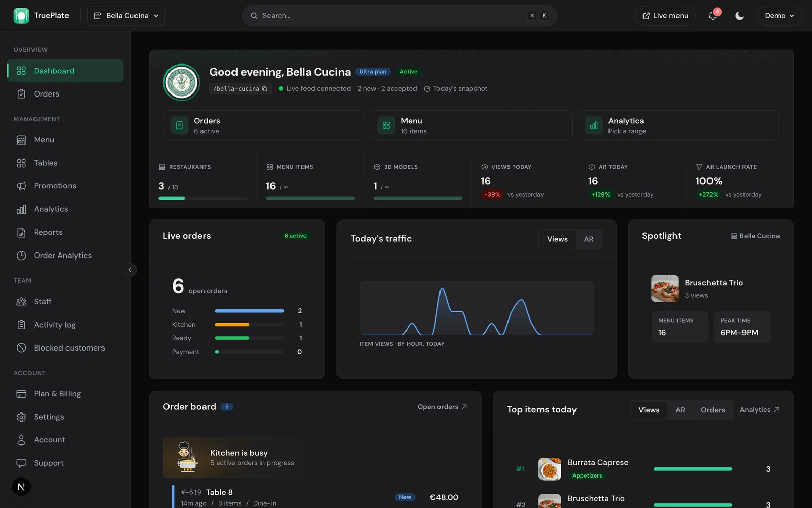Click the Menu storefront icon in sidebar
The image size is (812, 508).
(x=21, y=140)
